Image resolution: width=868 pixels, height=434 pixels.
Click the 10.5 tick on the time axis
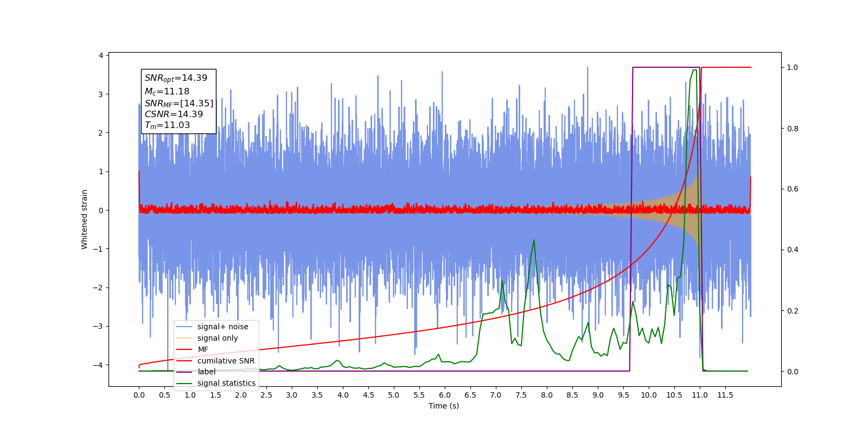674,395
